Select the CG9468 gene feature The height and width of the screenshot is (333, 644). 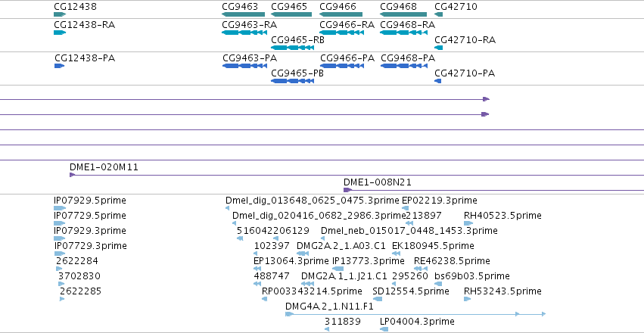click(x=403, y=14)
